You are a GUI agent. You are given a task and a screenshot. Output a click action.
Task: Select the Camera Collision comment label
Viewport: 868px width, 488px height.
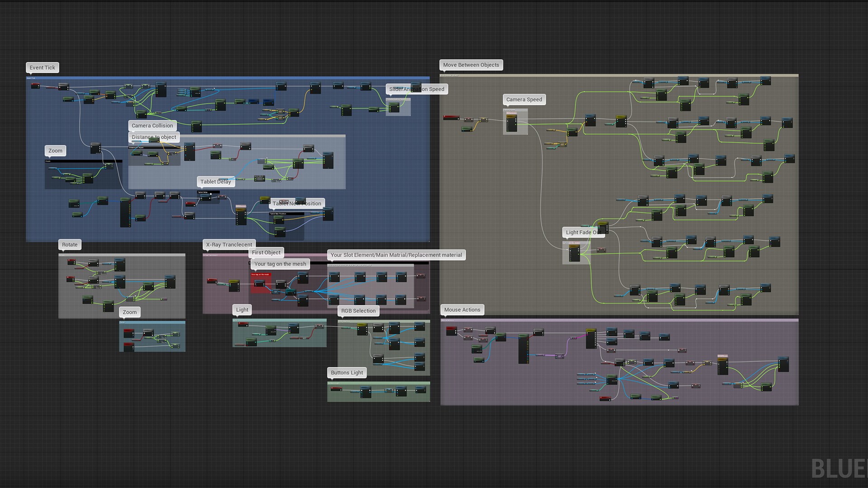point(152,125)
